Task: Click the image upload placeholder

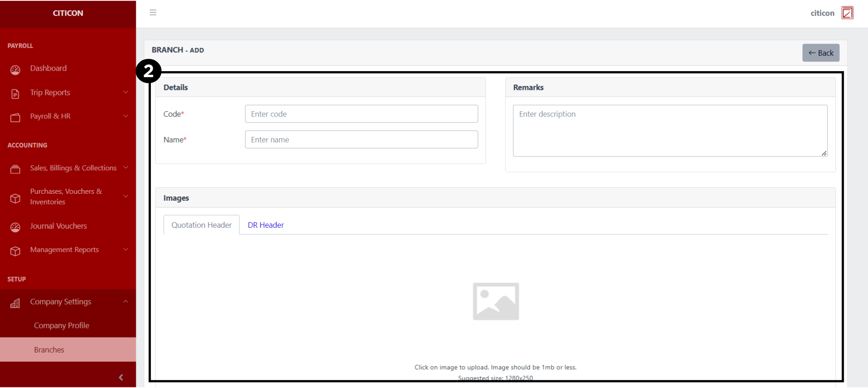Action: click(x=495, y=301)
